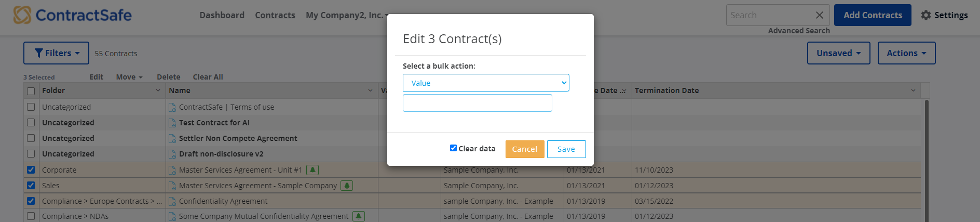The height and width of the screenshot is (222, 980).
Task: Cancel the Edit Contracts dialog
Action: coord(525,149)
